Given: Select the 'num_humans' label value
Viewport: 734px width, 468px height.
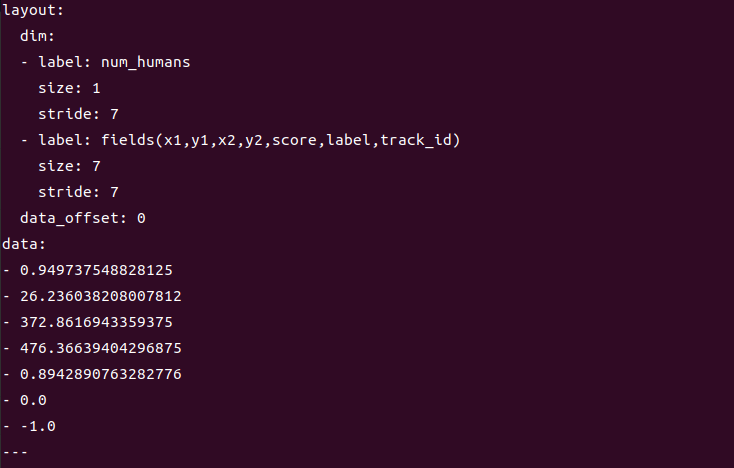Looking at the screenshot, I should coord(146,62).
